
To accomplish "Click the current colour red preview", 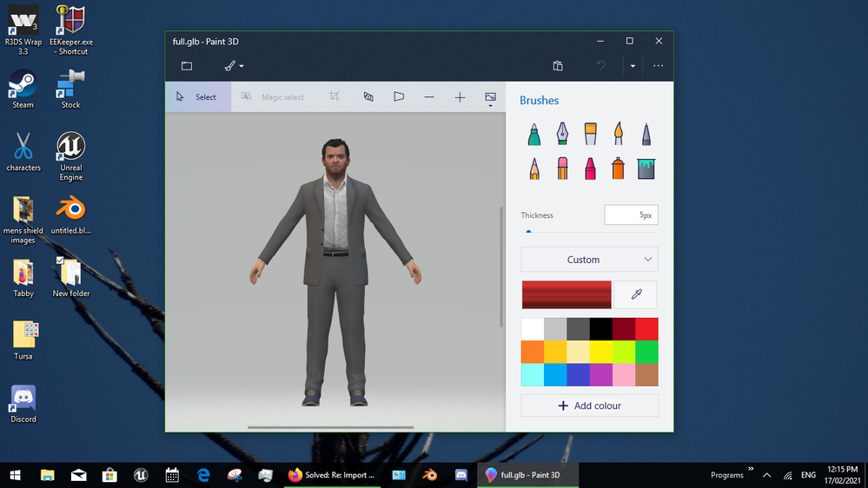I will point(567,294).
